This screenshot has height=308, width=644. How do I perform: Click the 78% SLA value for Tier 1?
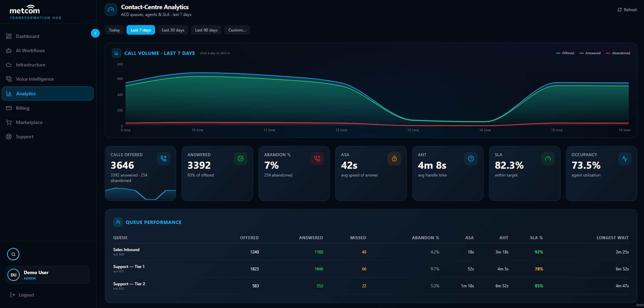click(x=539, y=269)
